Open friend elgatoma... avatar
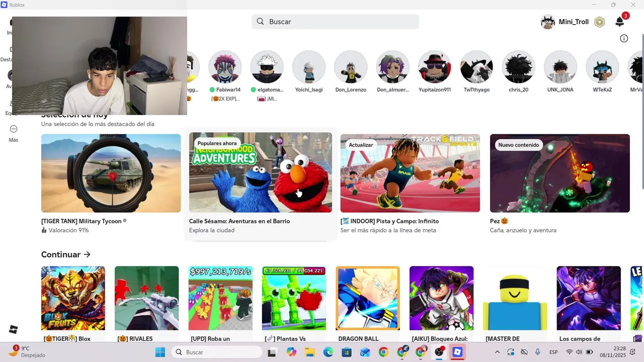The width and height of the screenshot is (644, 362). coord(267,67)
